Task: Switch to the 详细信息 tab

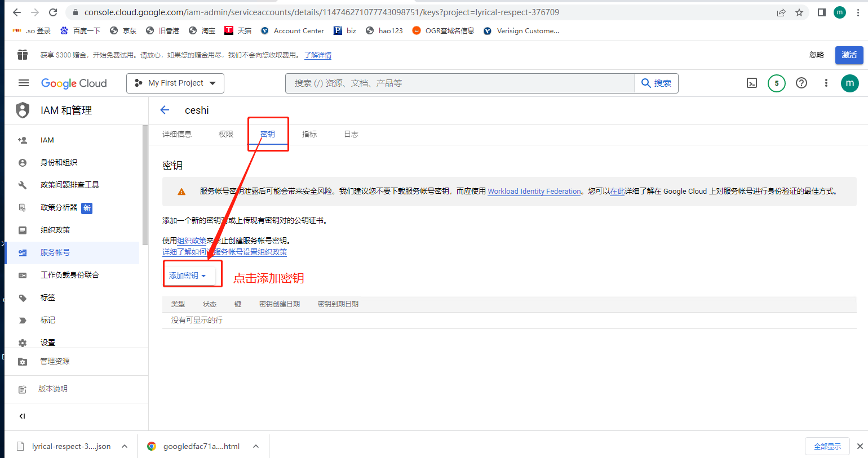Action: click(x=177, y=134)
